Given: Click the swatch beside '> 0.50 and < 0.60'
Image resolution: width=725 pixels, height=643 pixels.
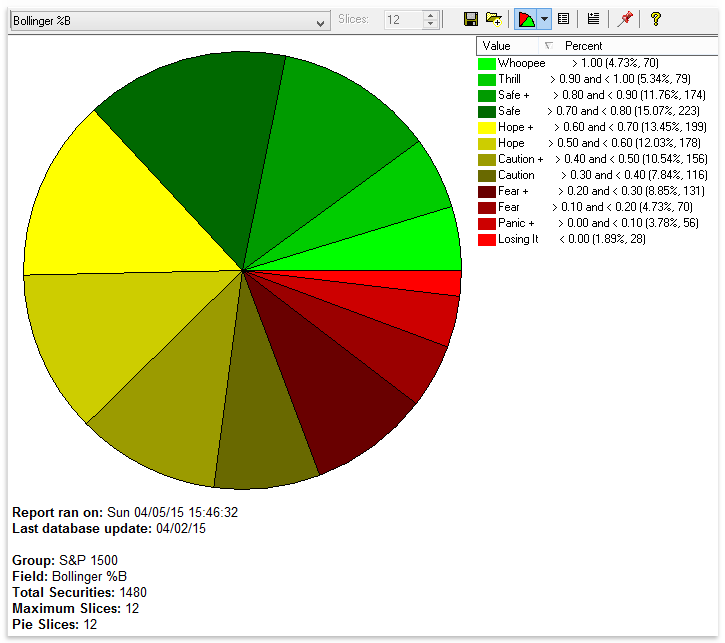Looking at the screenshot, I should [486, 143].
